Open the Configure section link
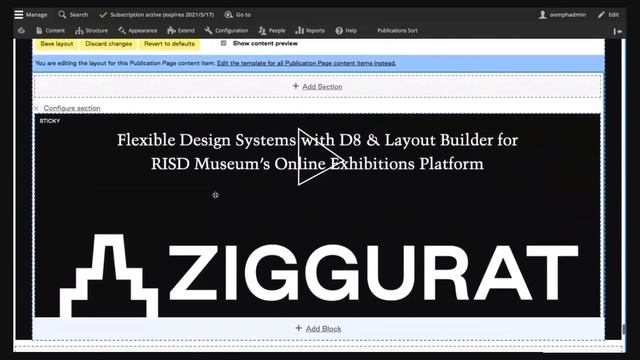Image resolution: width=640 pixels, height=360 pixels. coord(72,108)
